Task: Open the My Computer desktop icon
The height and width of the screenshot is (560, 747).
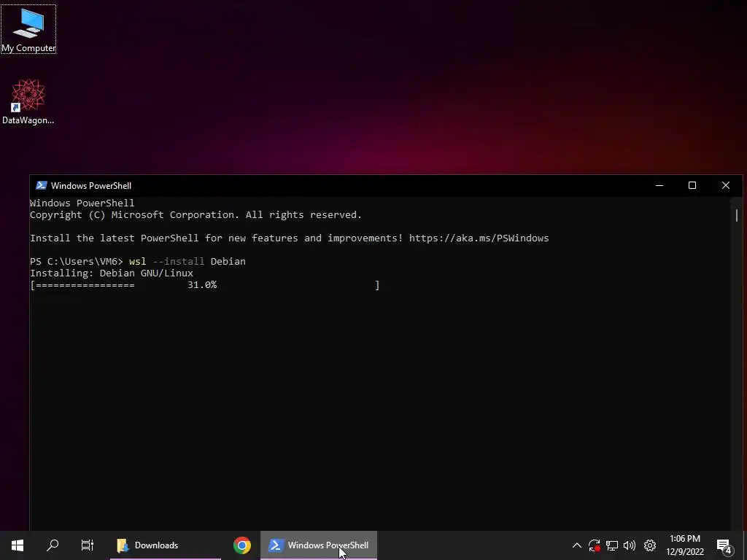Action: [28, 29]
